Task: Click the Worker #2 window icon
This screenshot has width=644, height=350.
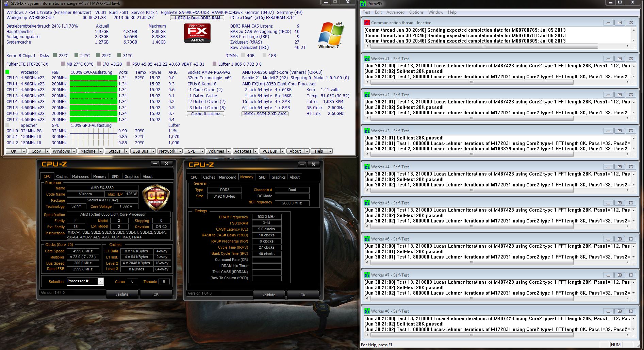Action: (x=367, y=95)
